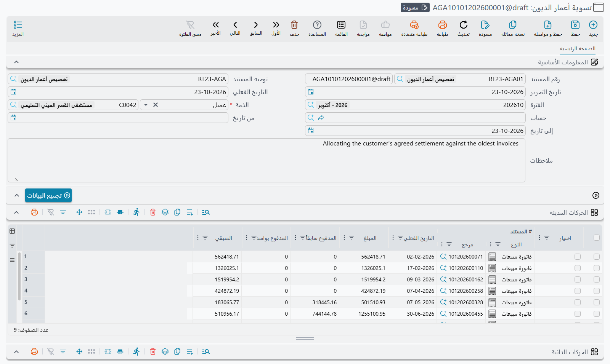Collapse المعلومات الأساسية section chevron

[x=16, y=62]
